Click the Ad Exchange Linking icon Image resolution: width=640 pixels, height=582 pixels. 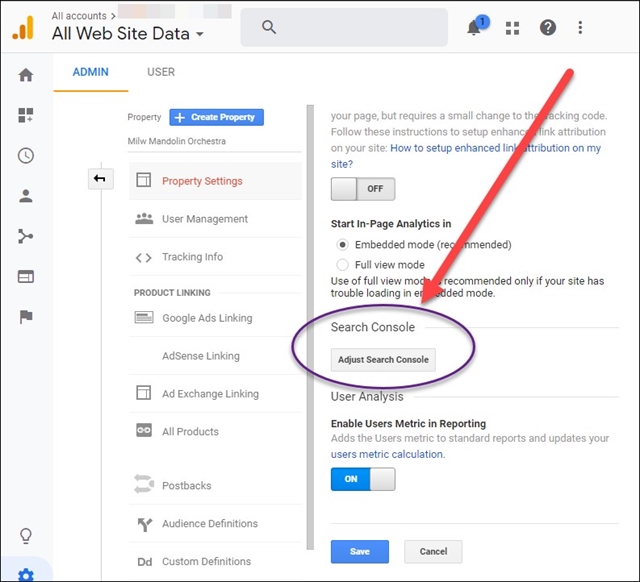pos(143,393)
